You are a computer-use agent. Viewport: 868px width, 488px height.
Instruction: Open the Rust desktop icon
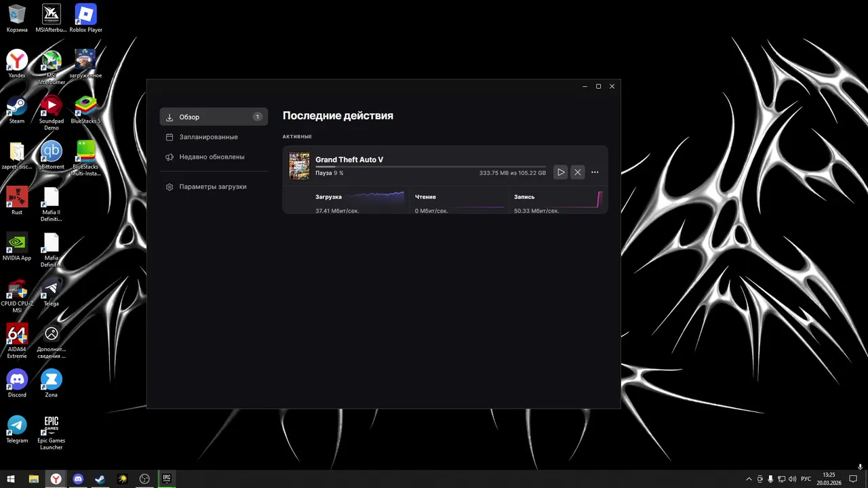17,201
